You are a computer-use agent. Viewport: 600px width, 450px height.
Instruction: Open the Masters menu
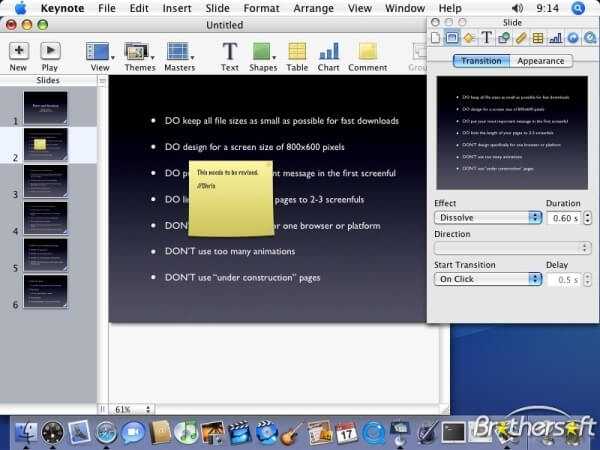pyautogui.click(x=179, y=56)
